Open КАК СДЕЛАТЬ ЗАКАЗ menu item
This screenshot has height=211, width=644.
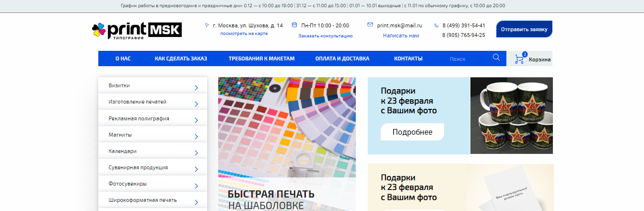pyautogui.click(x=181, y=59)
